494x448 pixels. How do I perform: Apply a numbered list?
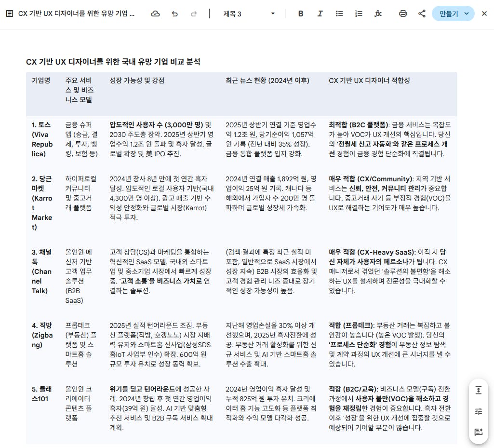pyautogui.click(x=359, y=14)
